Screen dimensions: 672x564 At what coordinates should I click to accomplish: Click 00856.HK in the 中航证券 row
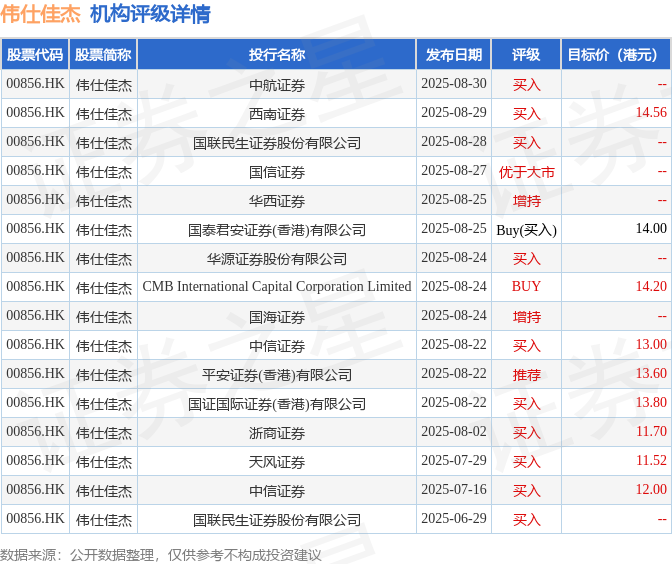[35, 83]
